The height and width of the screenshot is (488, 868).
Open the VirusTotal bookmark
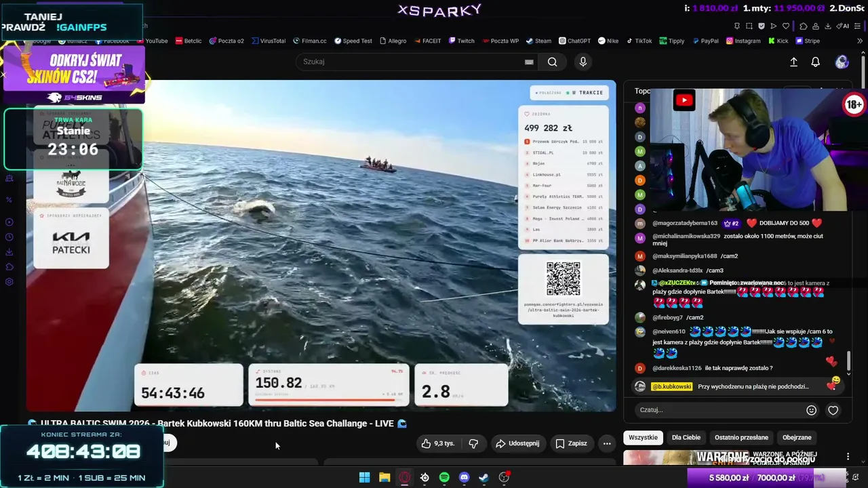(x=268, y=41)
